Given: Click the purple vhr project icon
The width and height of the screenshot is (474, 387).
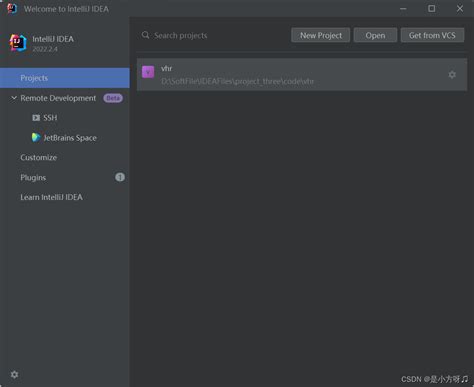Looking at the screenshot, I should click(x=148, y=72).
